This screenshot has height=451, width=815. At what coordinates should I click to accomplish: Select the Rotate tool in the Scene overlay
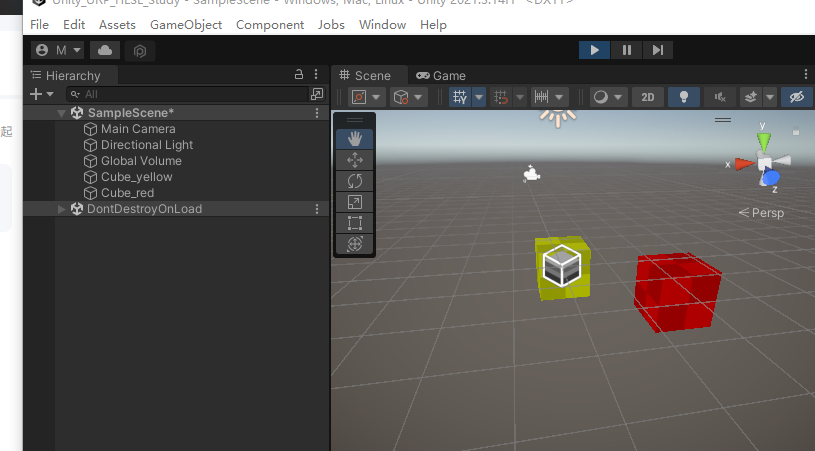tap(354, 181)
